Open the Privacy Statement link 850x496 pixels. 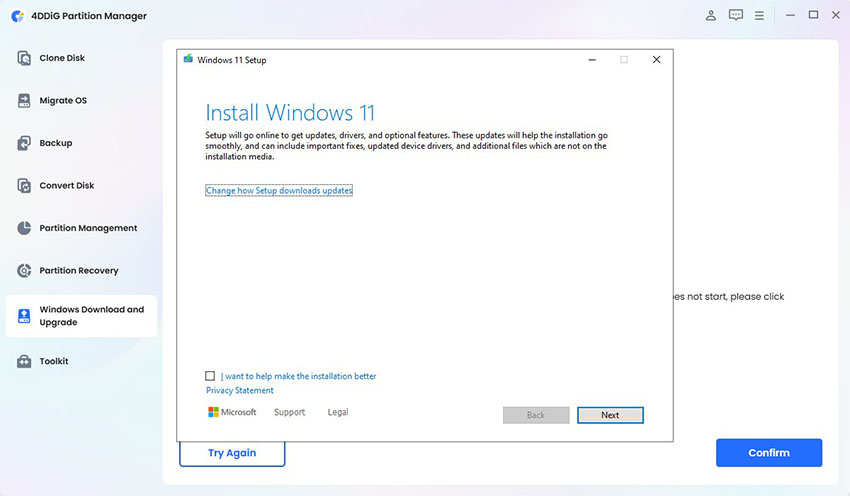pos(240,390)
